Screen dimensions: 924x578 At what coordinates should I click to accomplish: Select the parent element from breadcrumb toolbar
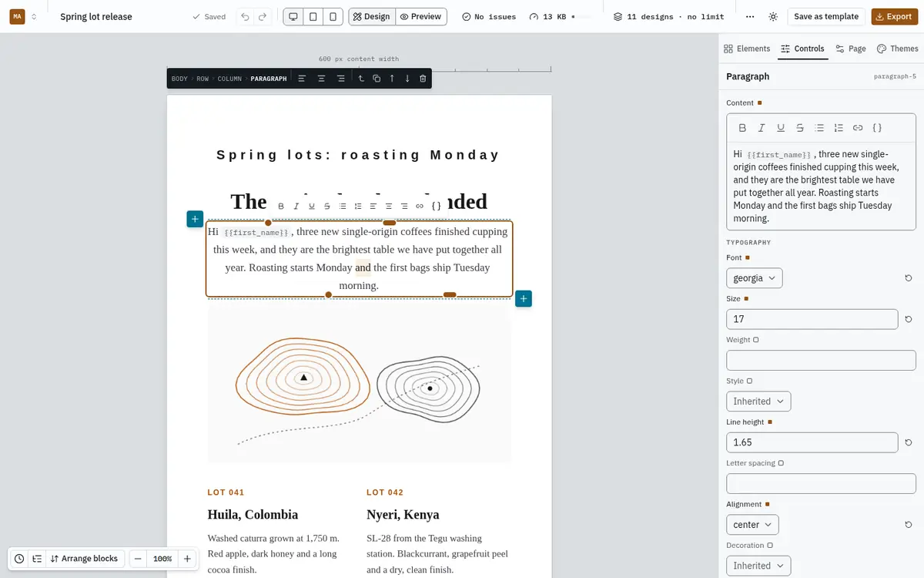point(361,79)
